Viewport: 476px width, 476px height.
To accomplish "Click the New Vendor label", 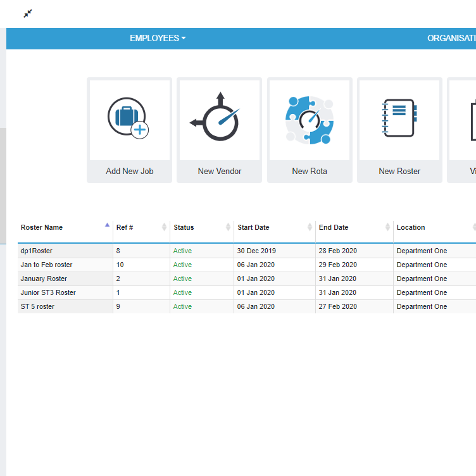I will pyautogui.click(x=220, y=171).
